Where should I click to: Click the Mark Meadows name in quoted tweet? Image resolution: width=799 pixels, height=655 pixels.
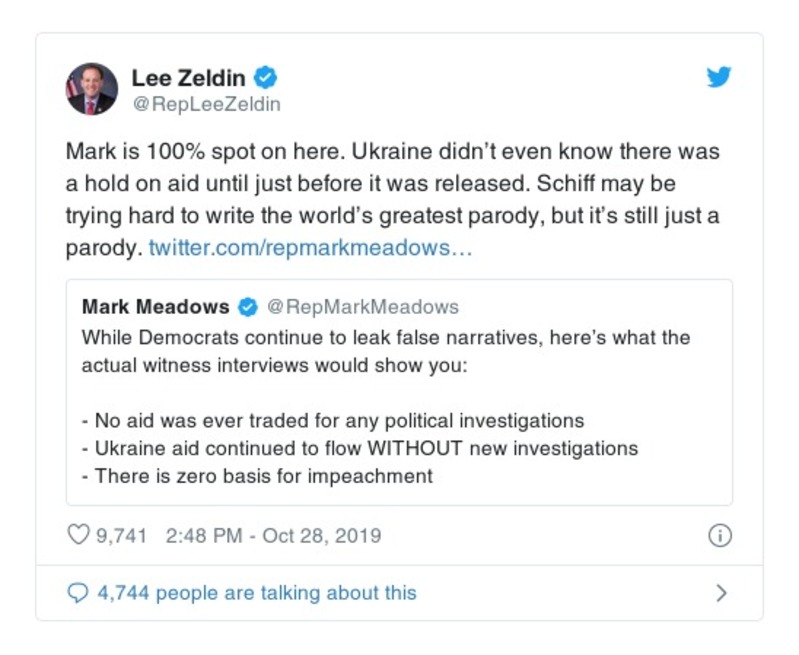[x=155, y=307]
